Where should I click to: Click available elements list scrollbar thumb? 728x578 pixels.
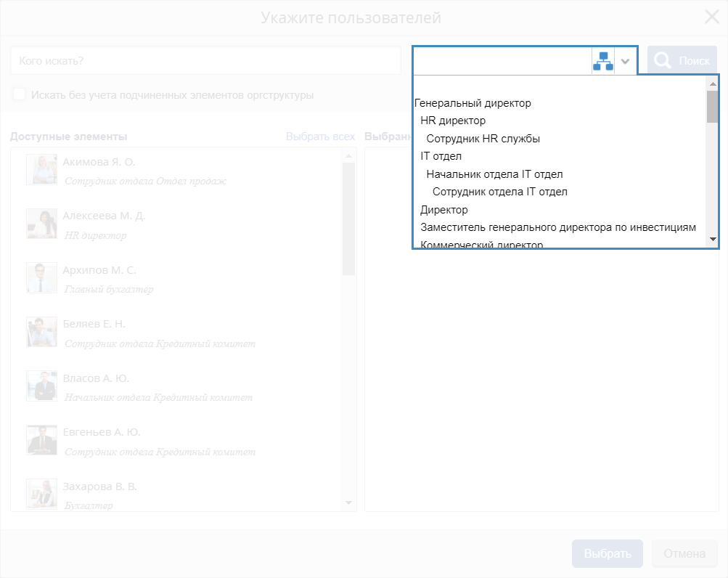pyautogui.click(x=348, y=219)
